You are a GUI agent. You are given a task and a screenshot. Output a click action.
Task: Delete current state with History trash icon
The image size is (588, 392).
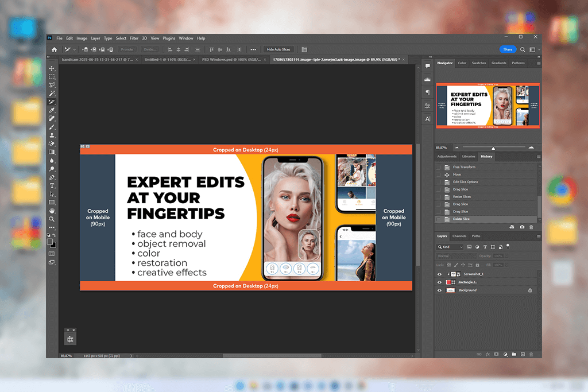click(x=531, y=227)
